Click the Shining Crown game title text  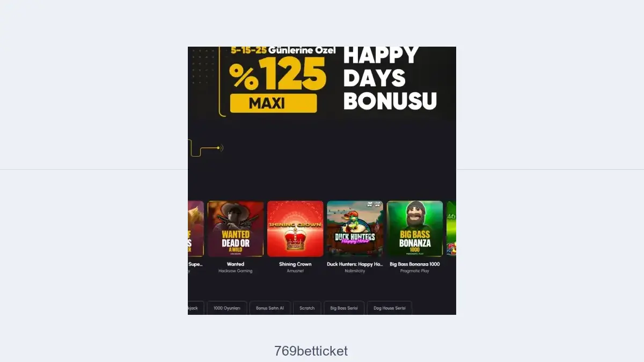point(295,264)
